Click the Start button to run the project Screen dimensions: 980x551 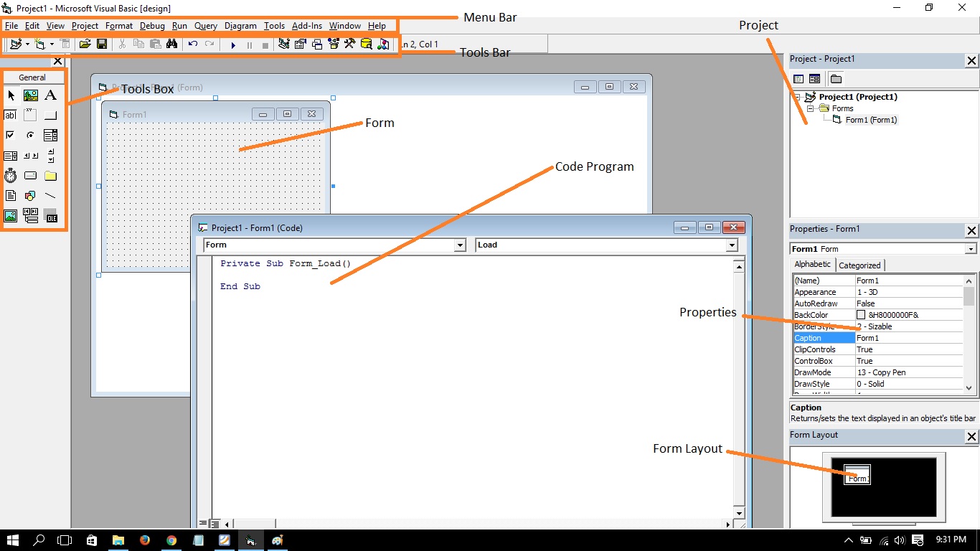coord(233,44)
